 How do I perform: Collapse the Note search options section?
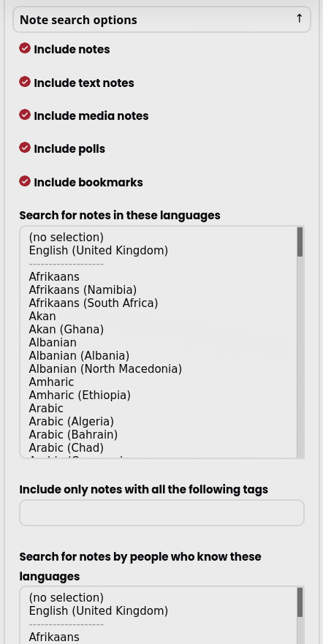point(161,20)
